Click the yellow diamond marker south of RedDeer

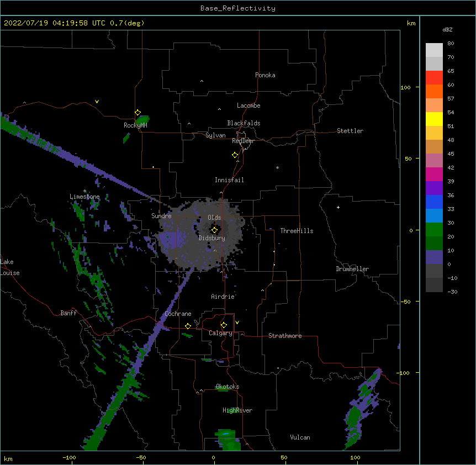(x=235, y=155)
